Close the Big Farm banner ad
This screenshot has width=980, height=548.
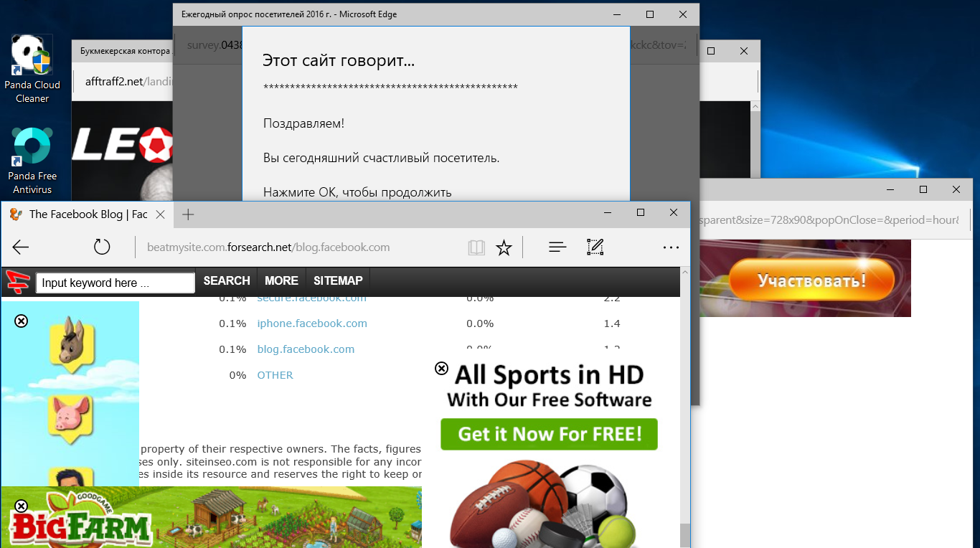tap(22, 506)
